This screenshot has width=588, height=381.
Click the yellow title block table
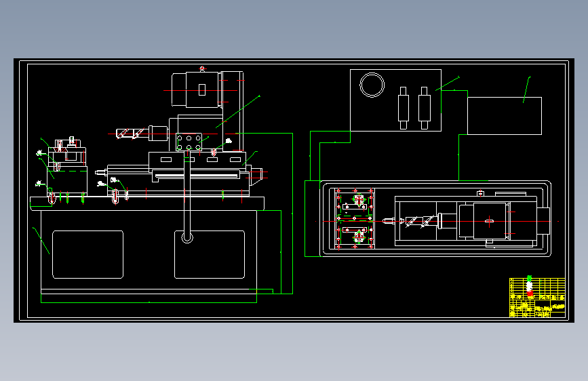coord(537,298)
